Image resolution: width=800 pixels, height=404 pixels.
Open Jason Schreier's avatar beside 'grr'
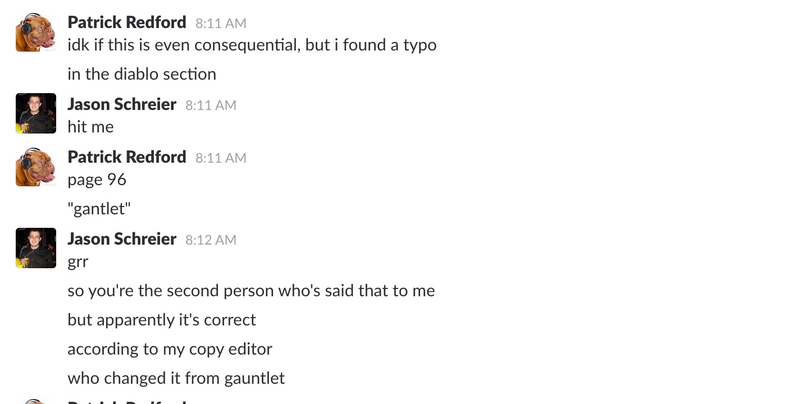pos(36,248)
